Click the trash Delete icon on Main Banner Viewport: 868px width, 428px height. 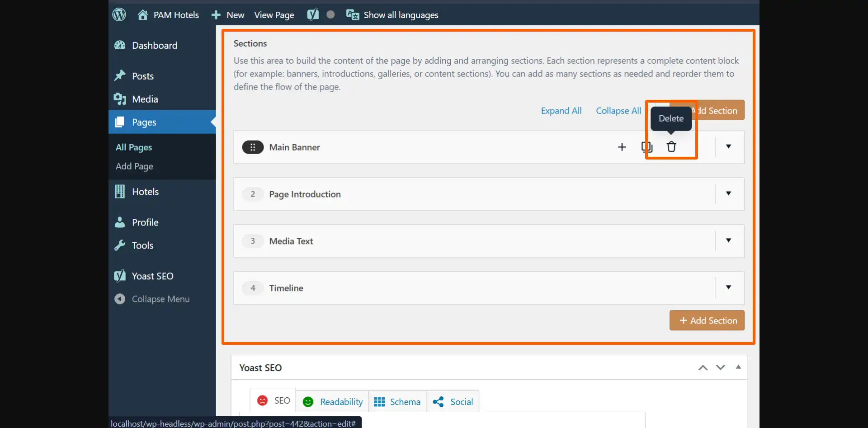(x=671, y=147)
